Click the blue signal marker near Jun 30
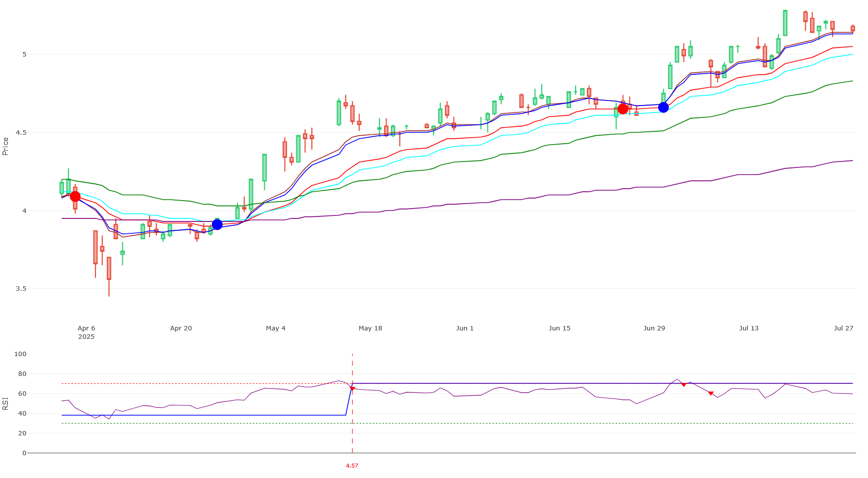Image resolution: width=868 pixels, height=478 pixels. tap(663, 107)
